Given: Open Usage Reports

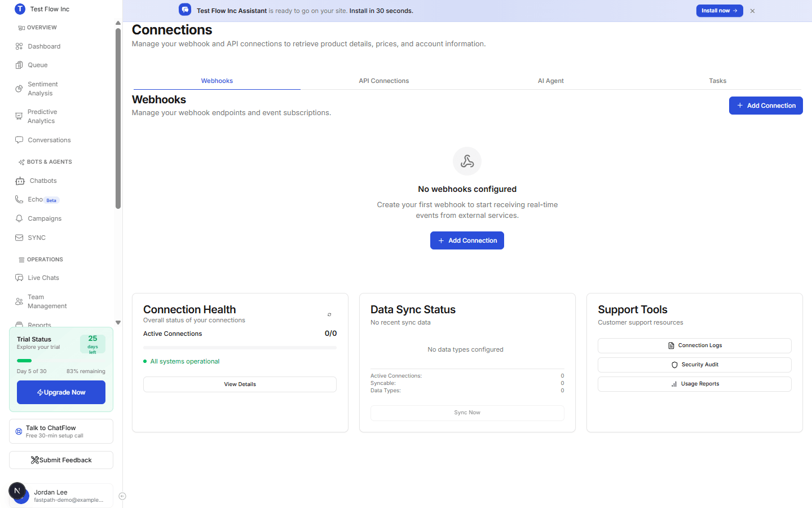Looking at the screenshot, I should (x=695, y=384).
